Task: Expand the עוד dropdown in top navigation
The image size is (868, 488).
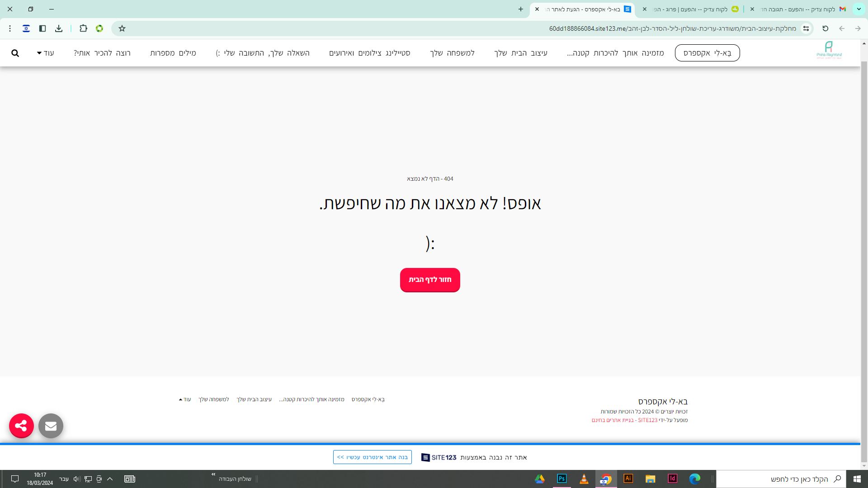Action: pyautogui.click(x=45, y=53)
